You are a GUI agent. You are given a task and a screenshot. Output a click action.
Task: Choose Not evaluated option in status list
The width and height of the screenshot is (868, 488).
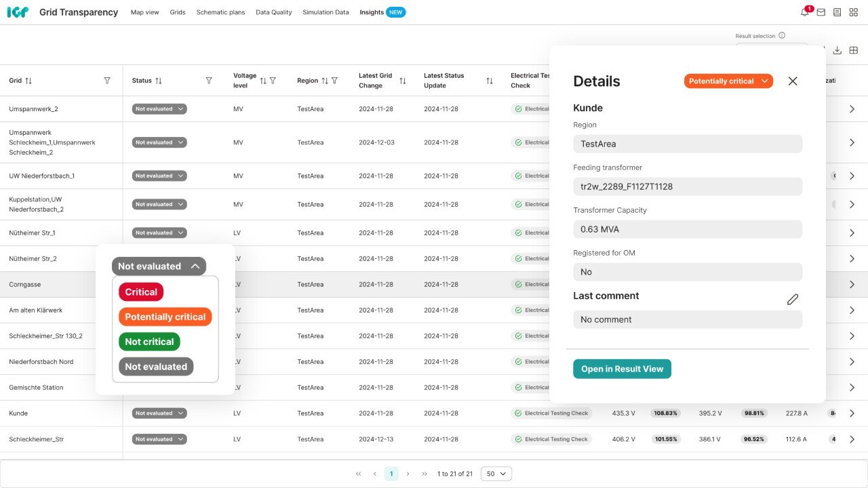coord(155,367)
